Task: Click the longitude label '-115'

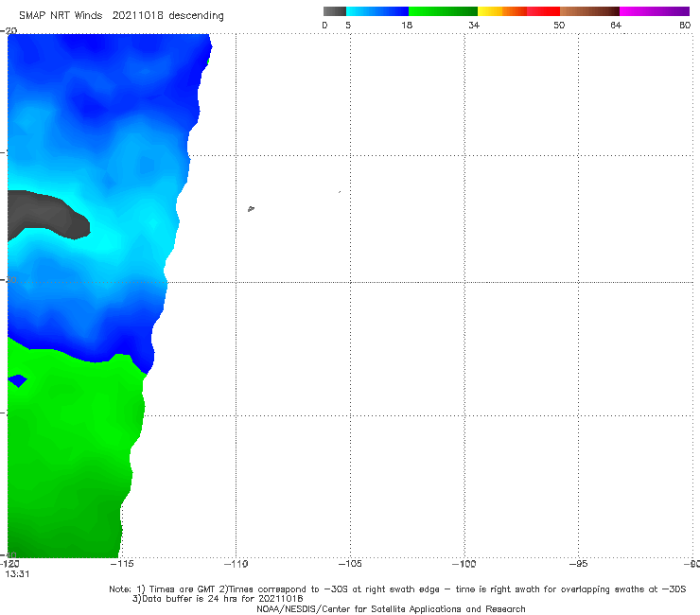Action: [x=122, y=564]
